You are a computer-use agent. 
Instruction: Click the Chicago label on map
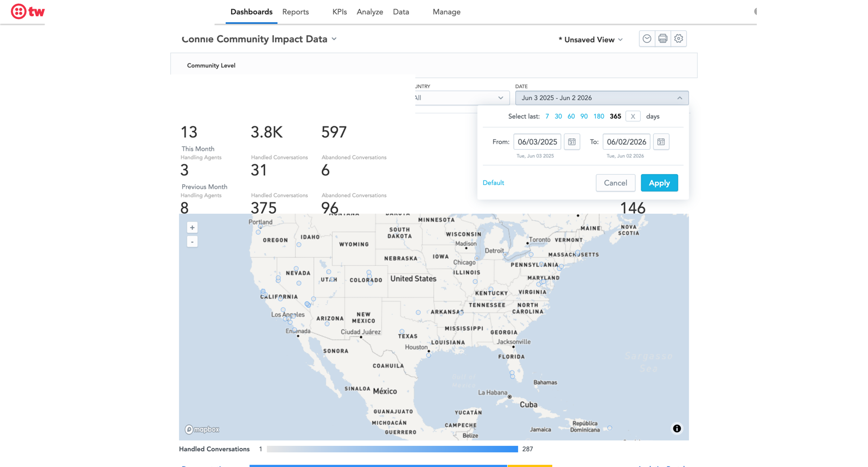(x=464, y=263)
